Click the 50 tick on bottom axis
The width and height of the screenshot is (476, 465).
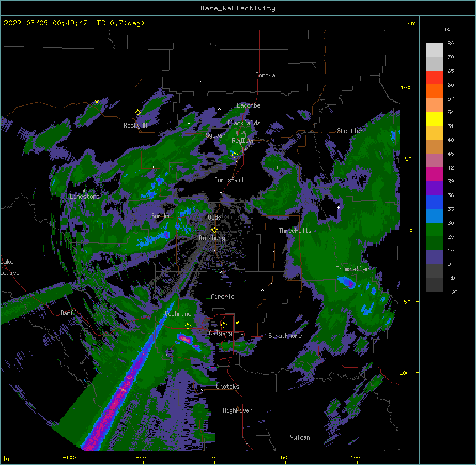(284, 457)
